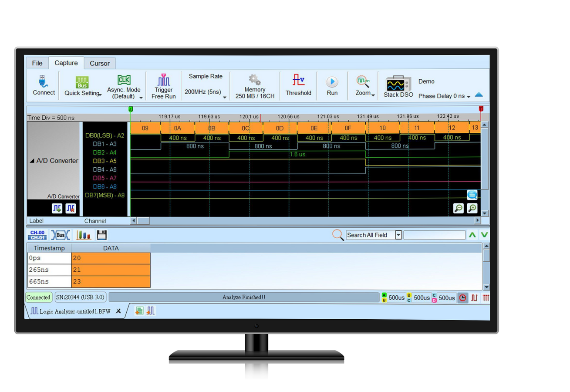
Task: Toggle the red clock timestamp display mode
Action: [463, 297]
